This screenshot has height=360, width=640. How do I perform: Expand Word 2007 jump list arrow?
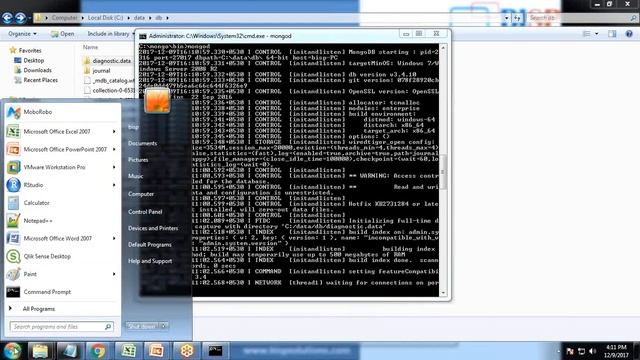tap(114, 238)
